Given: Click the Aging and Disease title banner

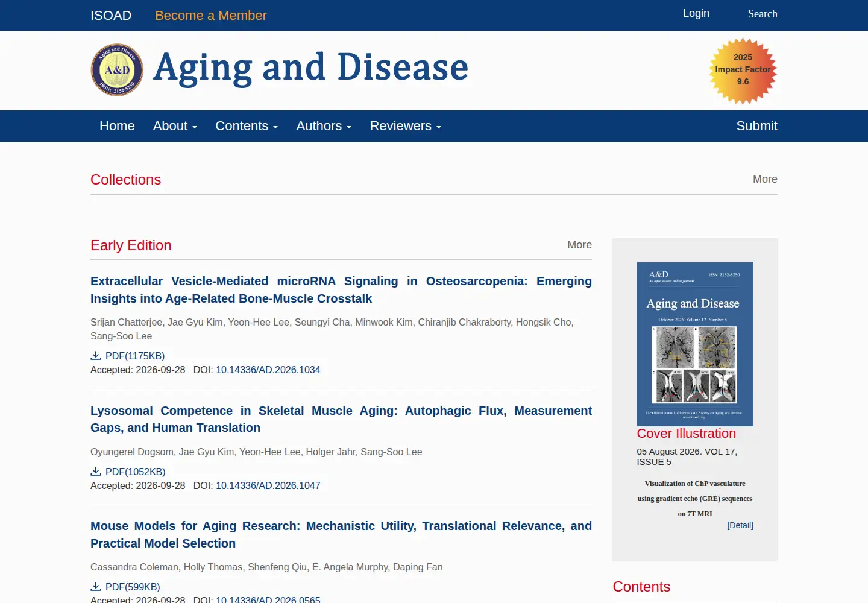Looking at the screenshot, I should (310, 68).
